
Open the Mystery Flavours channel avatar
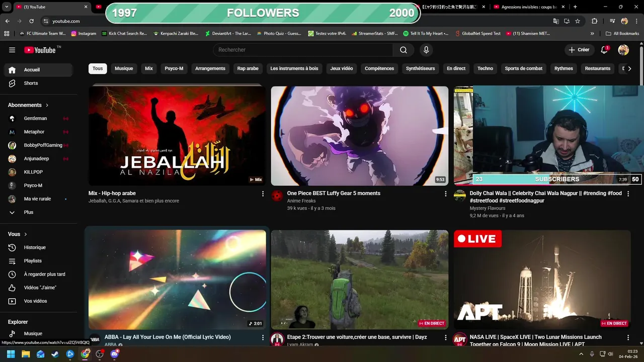point(460,196)
